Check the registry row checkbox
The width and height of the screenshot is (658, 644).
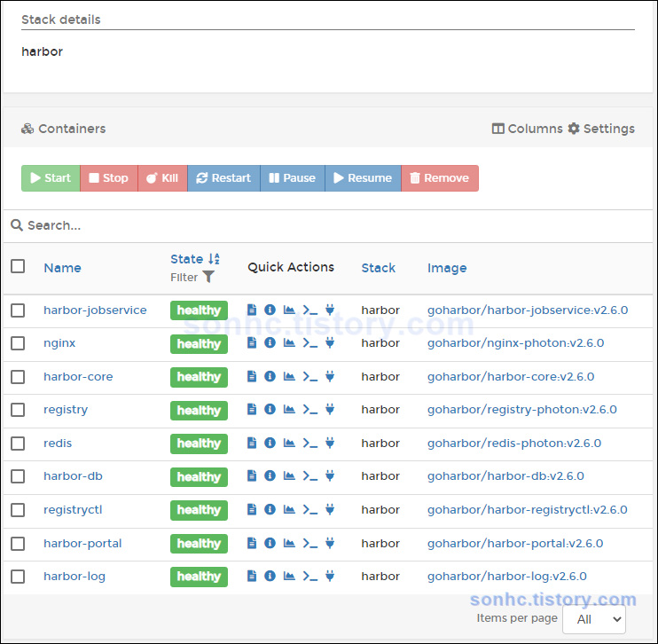18,410
